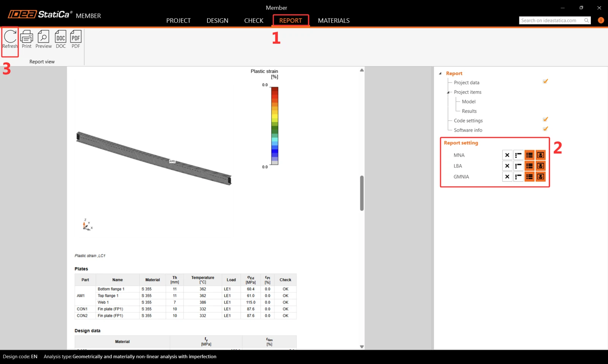The image size is (608, 364).
Task: Open the CHECK tab
Action: click(254, 20)
